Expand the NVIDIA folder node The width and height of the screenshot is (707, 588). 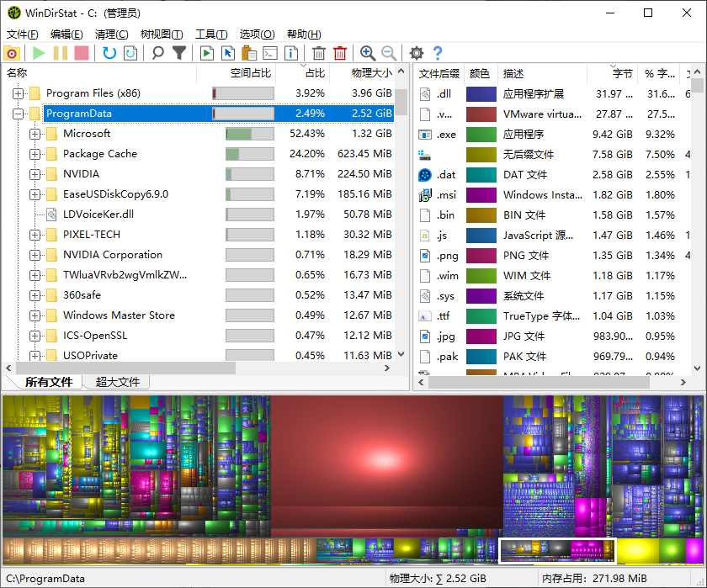coord(35,174)
